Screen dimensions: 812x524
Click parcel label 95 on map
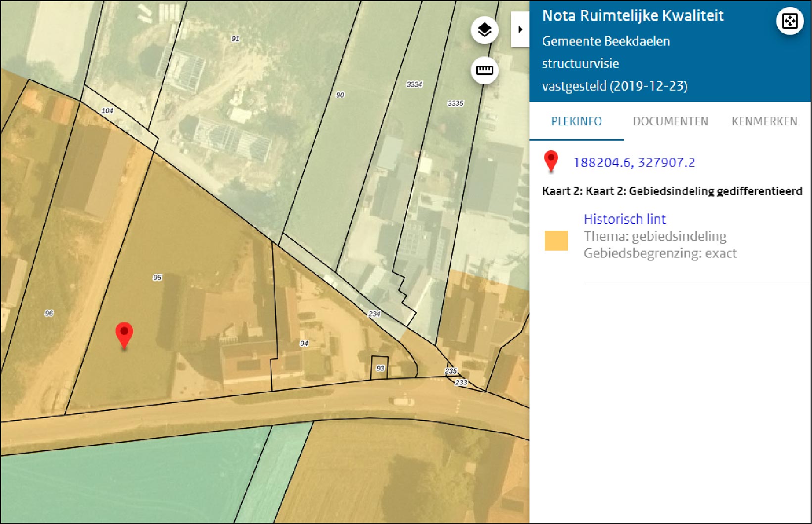pos(157,277)
